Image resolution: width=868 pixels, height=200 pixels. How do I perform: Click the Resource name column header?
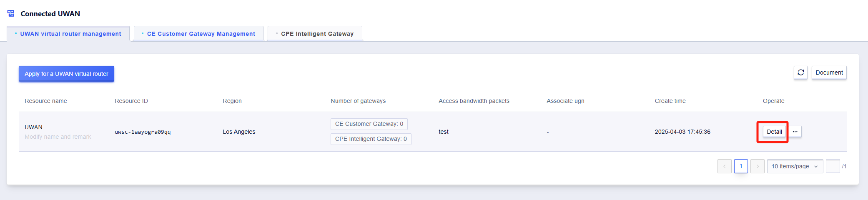click(x=46, y=101)
